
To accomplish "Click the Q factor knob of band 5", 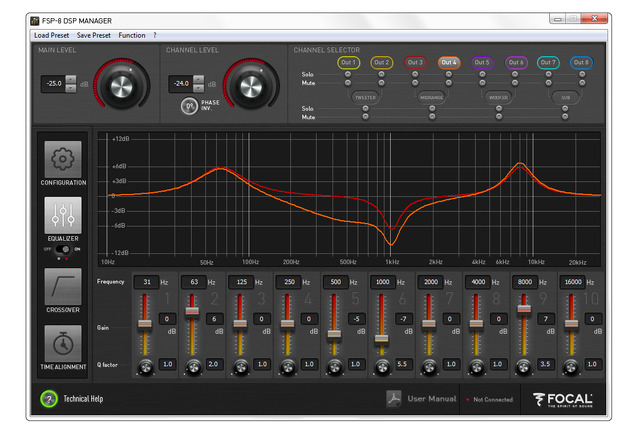I will click(x=335, y=367).
